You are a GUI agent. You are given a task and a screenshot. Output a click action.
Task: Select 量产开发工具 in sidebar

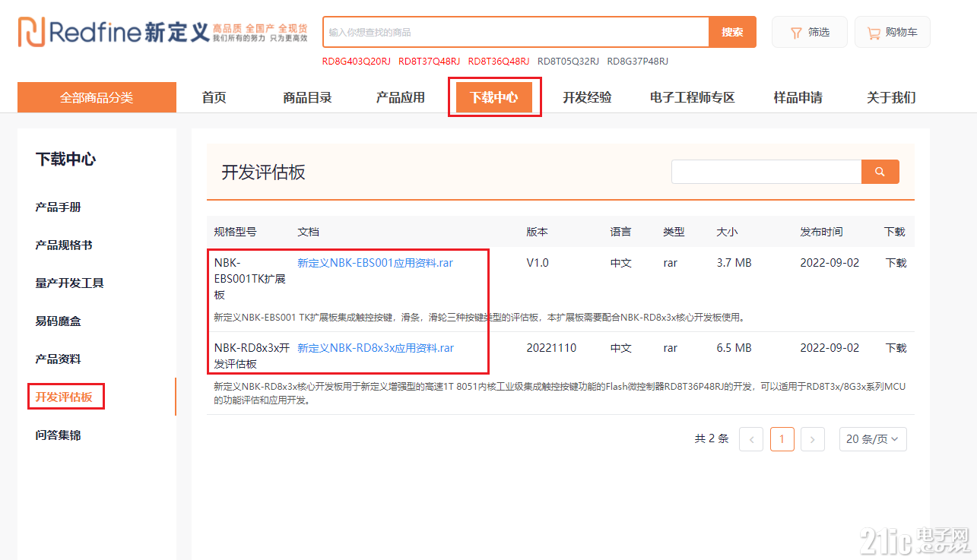point(69,283)
